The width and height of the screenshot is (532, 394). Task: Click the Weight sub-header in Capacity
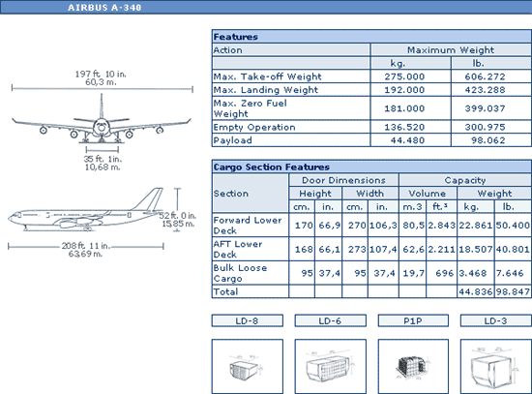pos(494,194)
